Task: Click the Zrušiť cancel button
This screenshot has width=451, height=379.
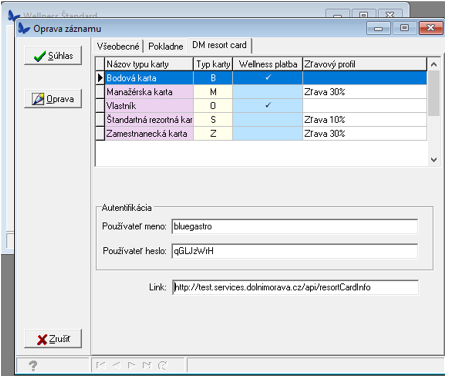Action: point(53,339)
